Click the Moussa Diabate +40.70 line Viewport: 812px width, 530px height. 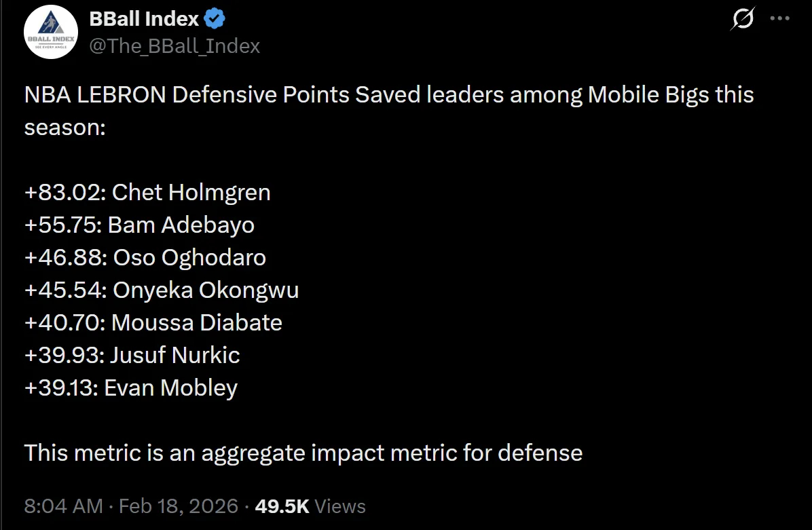(153, 322)
